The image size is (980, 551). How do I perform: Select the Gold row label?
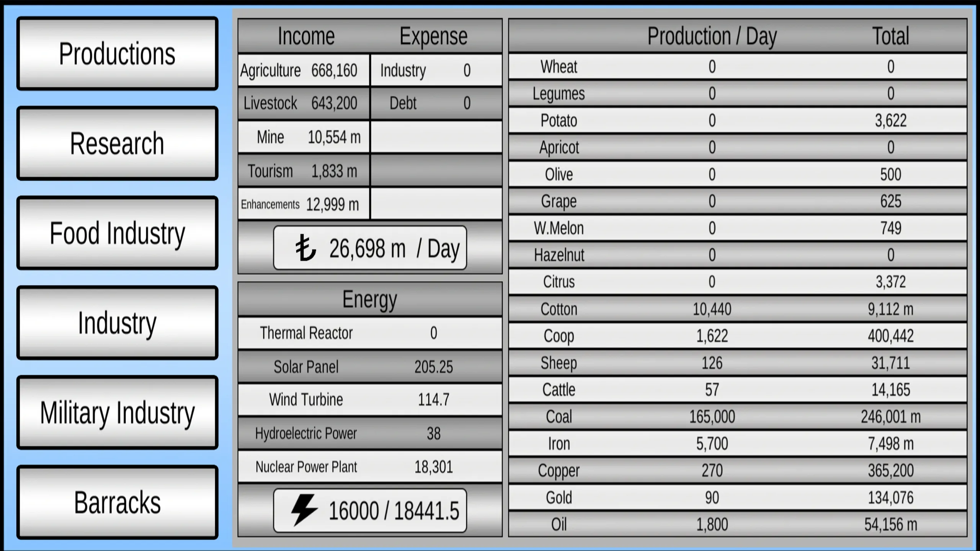(x=559, y=497)
